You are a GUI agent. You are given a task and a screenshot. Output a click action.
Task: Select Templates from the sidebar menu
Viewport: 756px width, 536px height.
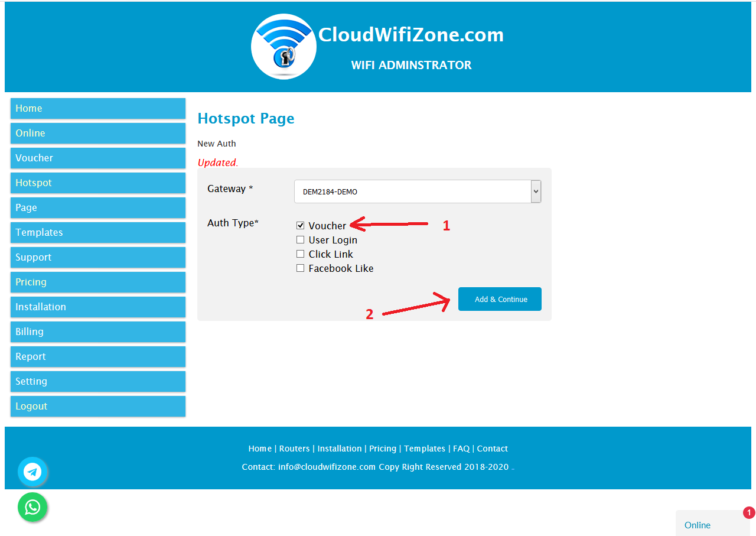98,232
